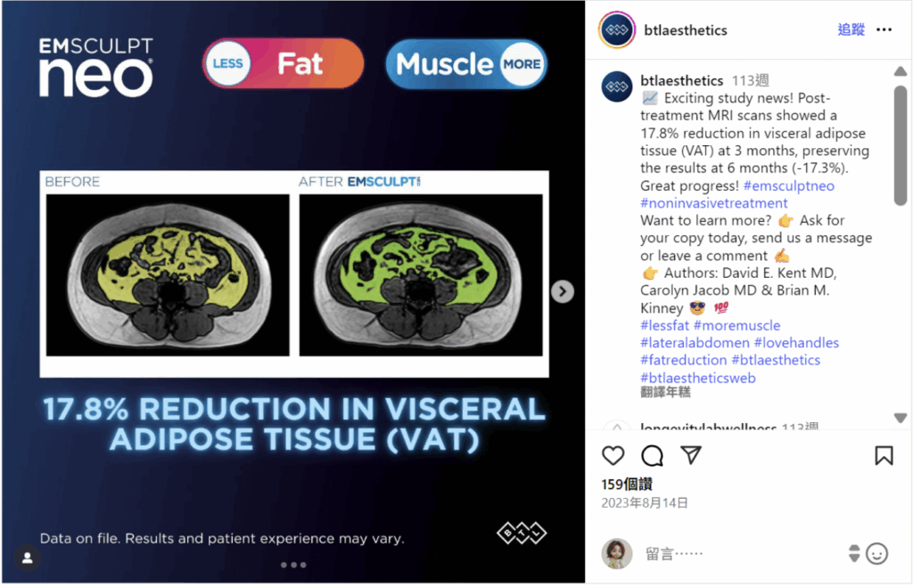Click the scroll-down arrow in comments
Screen dimensions: 913x588
pyautogui.click(x=901, y=418)
